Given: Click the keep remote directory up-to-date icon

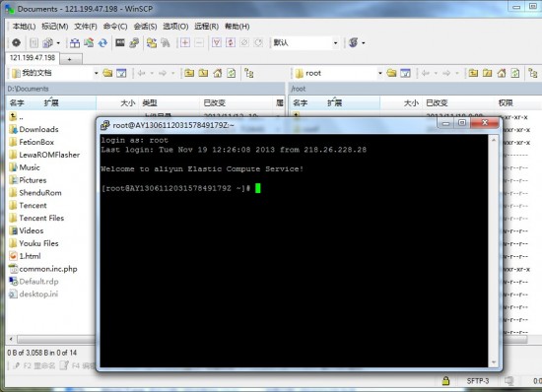Looking at the screenshot, I should (152, 42).
